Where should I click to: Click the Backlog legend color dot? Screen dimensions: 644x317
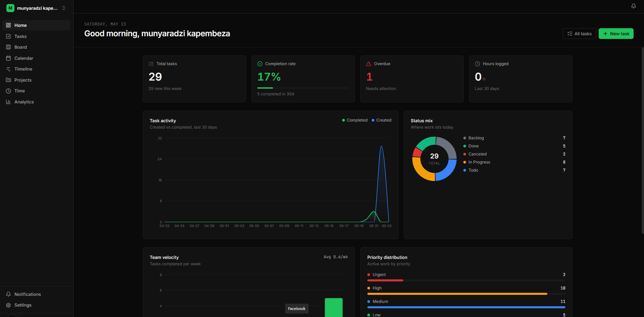point(465,138)
